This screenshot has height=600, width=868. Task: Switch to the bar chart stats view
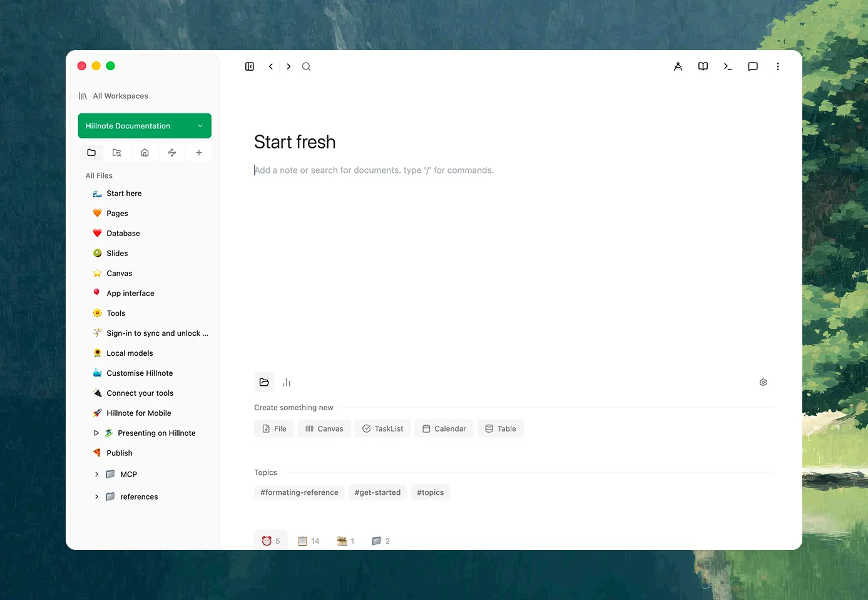pos(287,383)
